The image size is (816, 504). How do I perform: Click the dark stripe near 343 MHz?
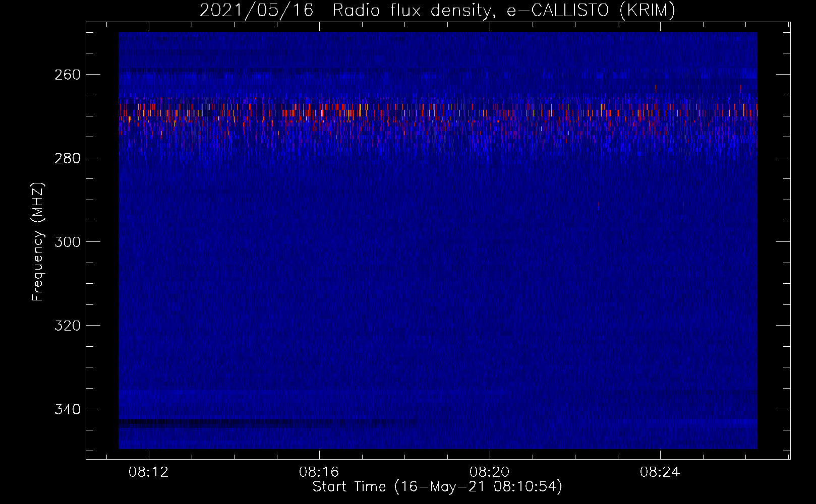267,423
